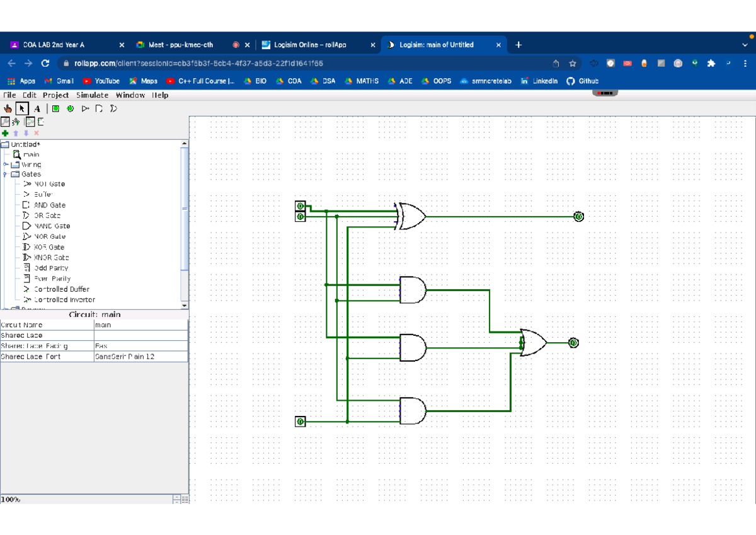This screenshot has height=535, width=756.
Task: Activate the Edit/Select arrow tool
Action: (x=22, y=108)
